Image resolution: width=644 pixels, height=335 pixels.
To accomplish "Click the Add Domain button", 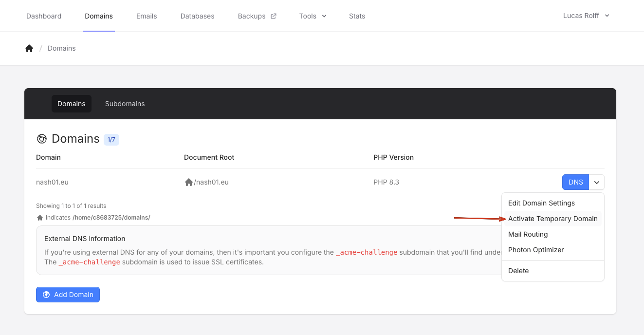I will (68, 295).
